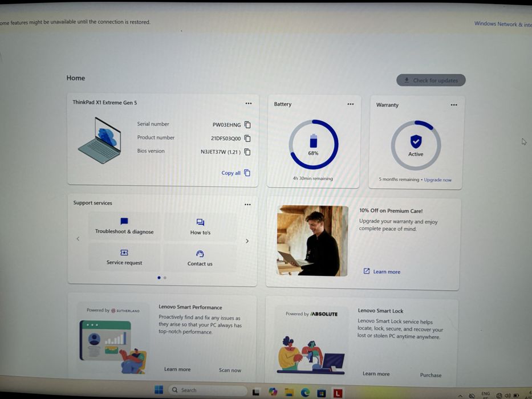532x399 pixels.
Task: Click the volume speaker tray icon
Action: pyautogui.click(x=507, y=395)
